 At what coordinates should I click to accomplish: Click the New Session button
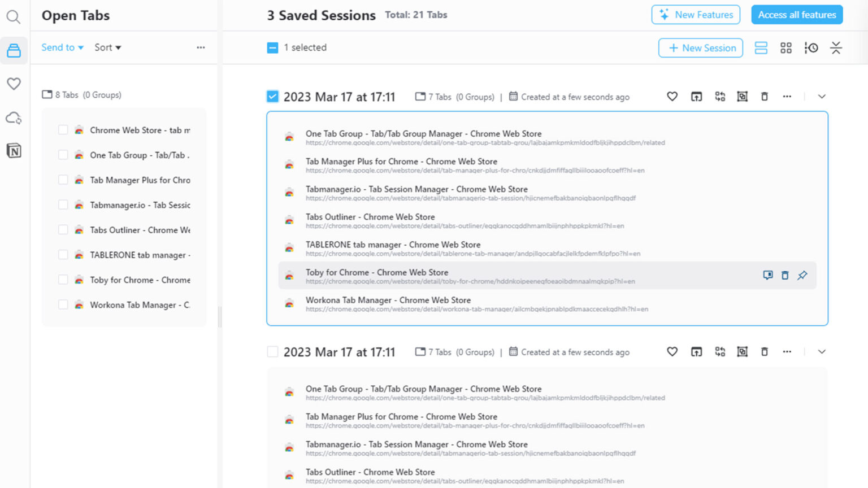[x=700, y=48]
